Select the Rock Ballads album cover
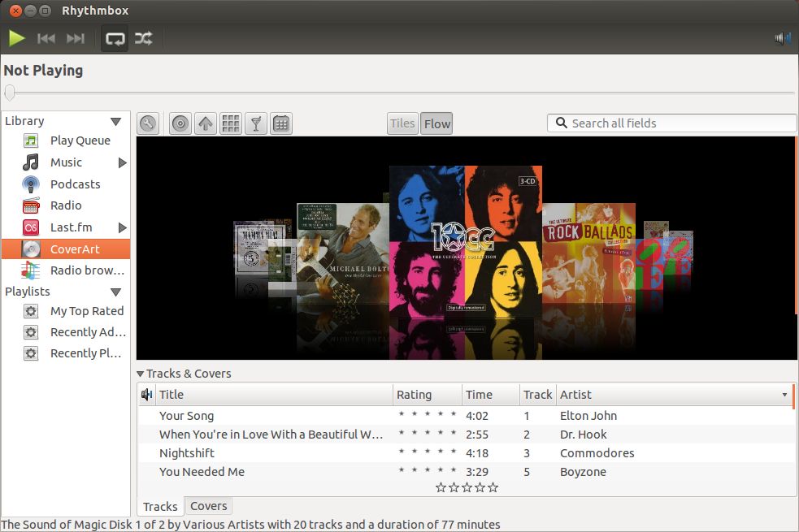Image resolution: width=799 pixels, height=532 pixels. pos(588,253)
